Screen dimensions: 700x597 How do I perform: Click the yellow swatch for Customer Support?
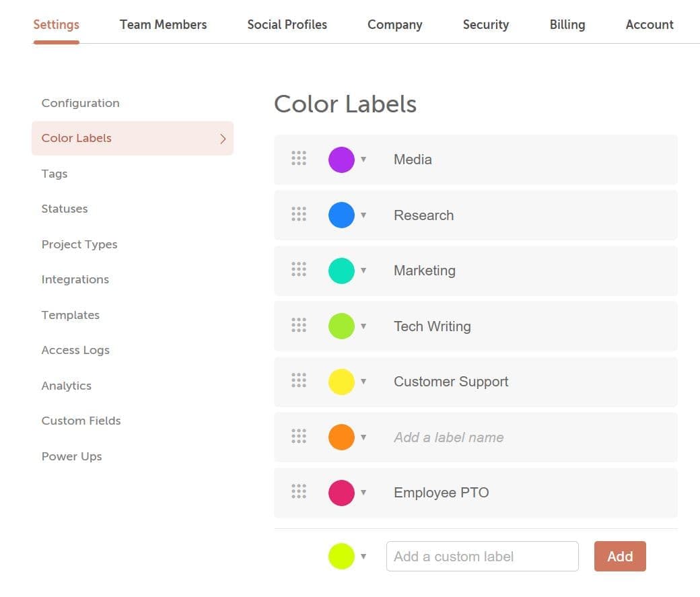coord(341,382)
